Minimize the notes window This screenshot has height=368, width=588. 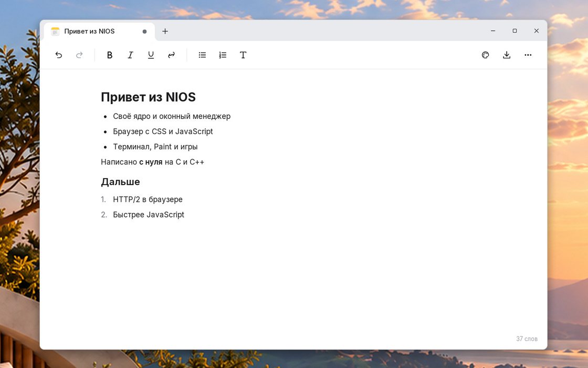(493, 31)
